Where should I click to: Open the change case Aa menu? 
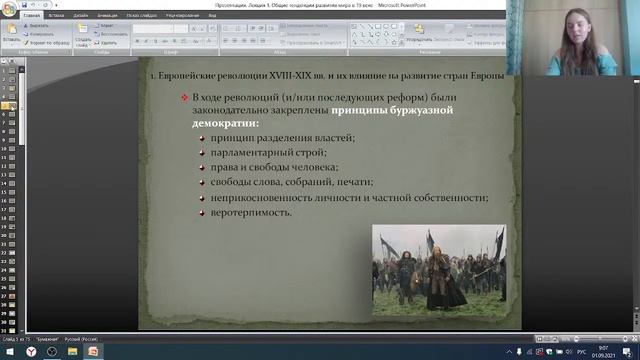pyautogui.click(x=196, y=41)
